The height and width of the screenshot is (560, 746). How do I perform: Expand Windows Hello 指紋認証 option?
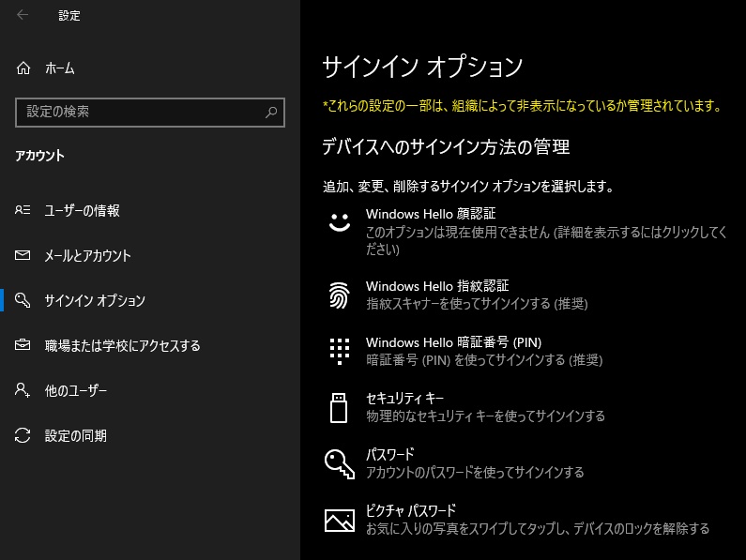click(x=525, y=295)
